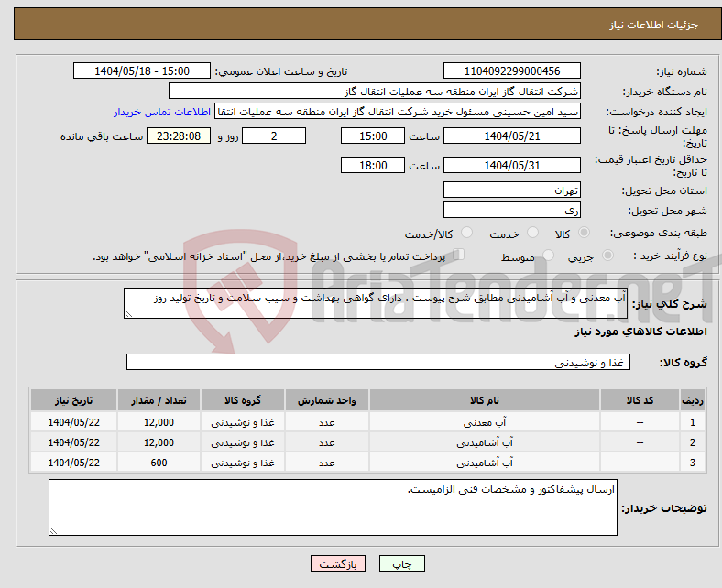This screenshot has width=722, height=588.
Task: Click the announcement date field 1404/05/18 - 15:00
Action: [142, 71]
